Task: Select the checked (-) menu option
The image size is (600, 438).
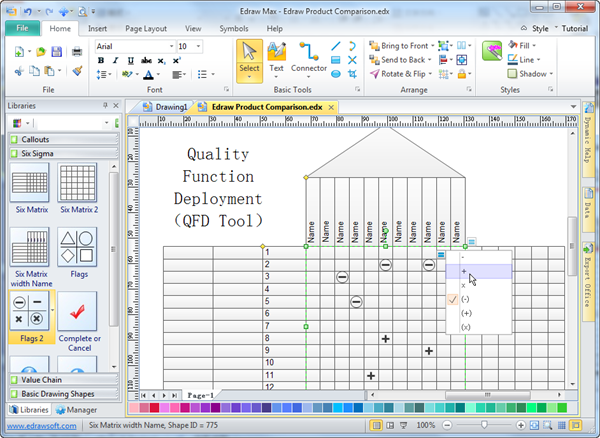Action: click(x=465, y=299)
